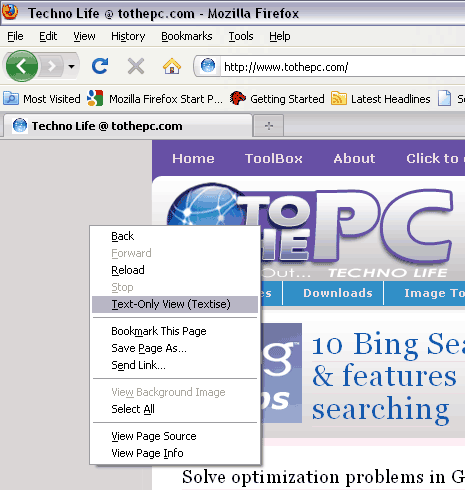Open the View menu
This screenshot has width=465, height=490.
[84, 36]
